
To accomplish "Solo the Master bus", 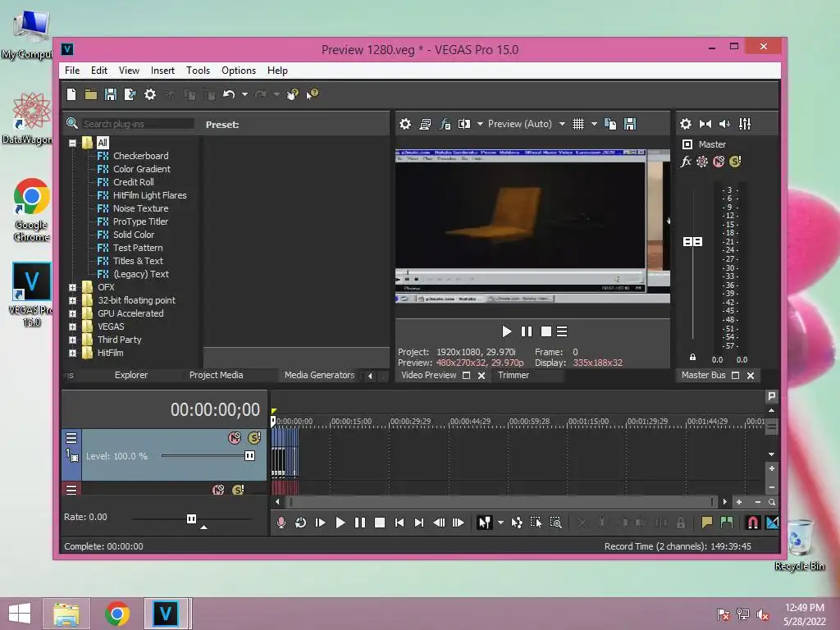I will click(735, 162).
